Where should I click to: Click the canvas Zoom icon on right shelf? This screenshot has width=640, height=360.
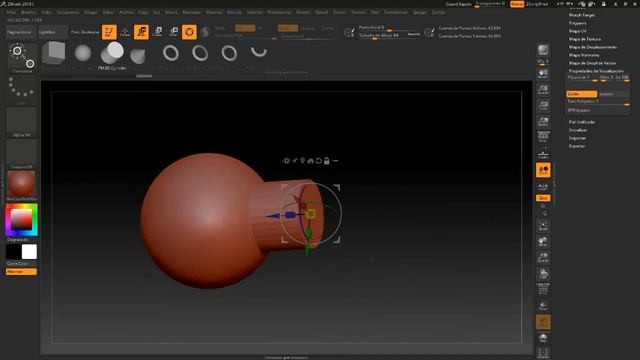click(x=543, y=90)
